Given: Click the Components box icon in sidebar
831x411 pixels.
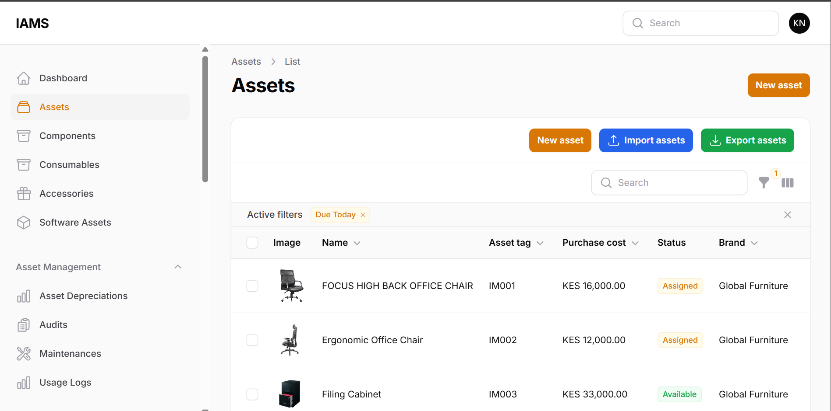Looking at the screenshot, I should coord(24,136).
